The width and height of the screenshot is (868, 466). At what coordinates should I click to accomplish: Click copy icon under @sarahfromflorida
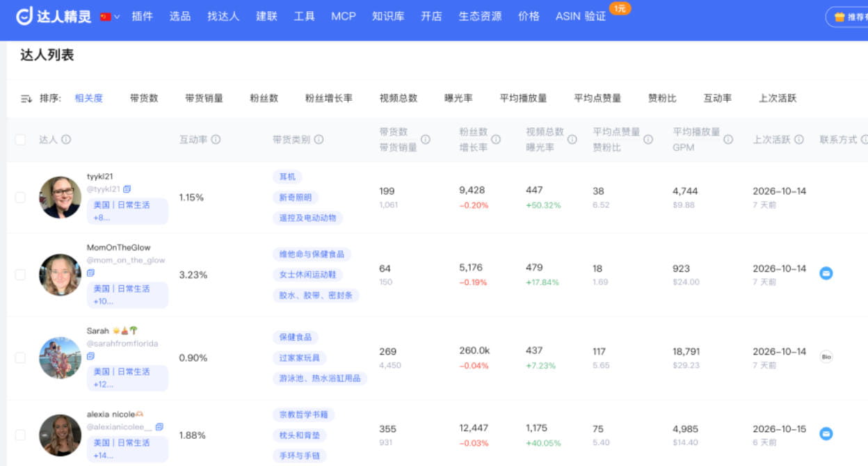(x=90, y=356)
